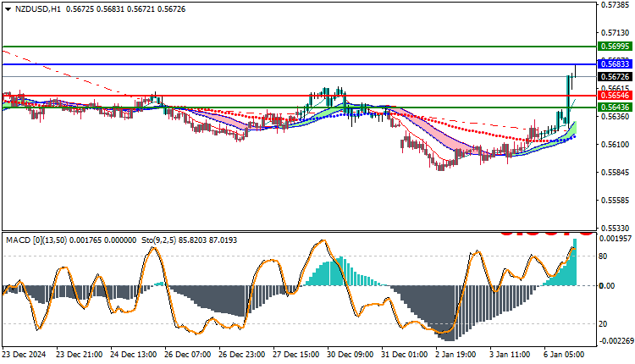Click the 0.56100 value on price axis
Screen dimensions: 635x364
(x=616, y=145)
